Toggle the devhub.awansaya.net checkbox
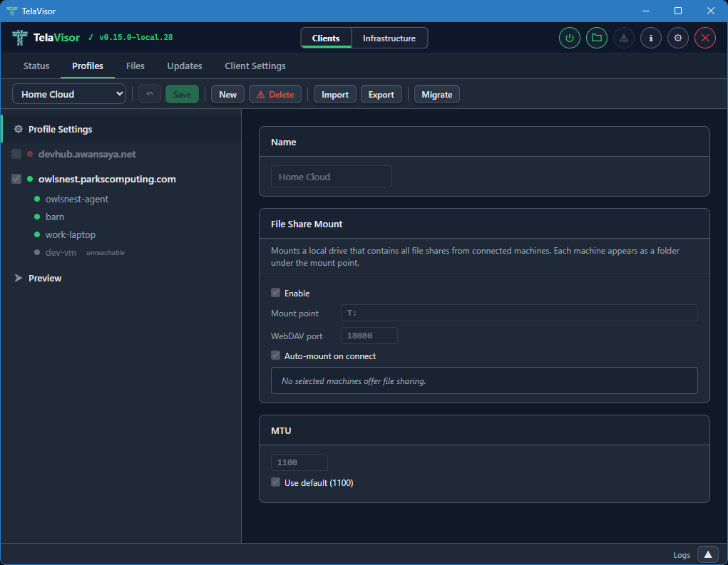 coord(16,154)
